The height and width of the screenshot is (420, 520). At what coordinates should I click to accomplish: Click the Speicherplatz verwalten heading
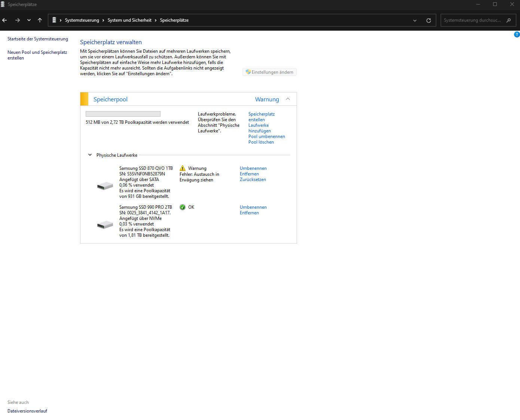[111, 42]
